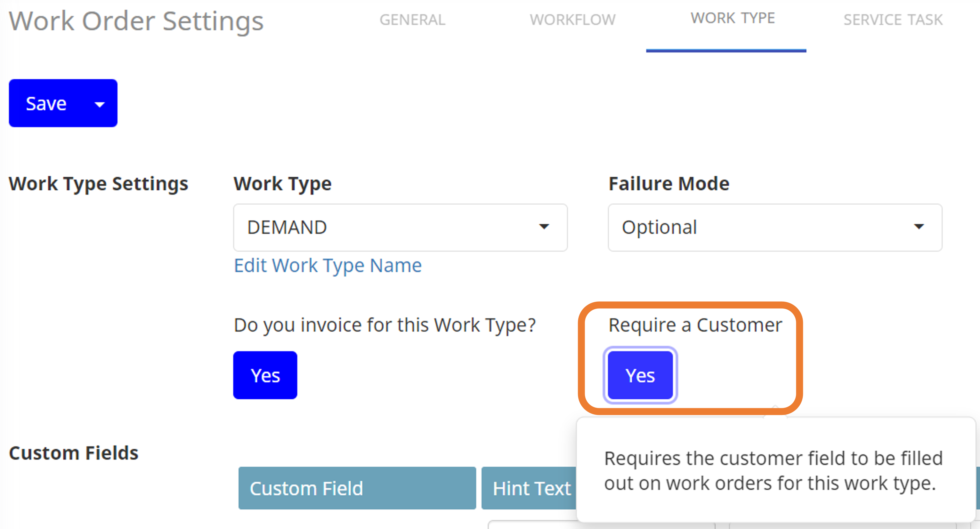Viewport: 980px width, 529px height.
Task: Switch to the WORKFLOW tab
Action: point(573,20)
